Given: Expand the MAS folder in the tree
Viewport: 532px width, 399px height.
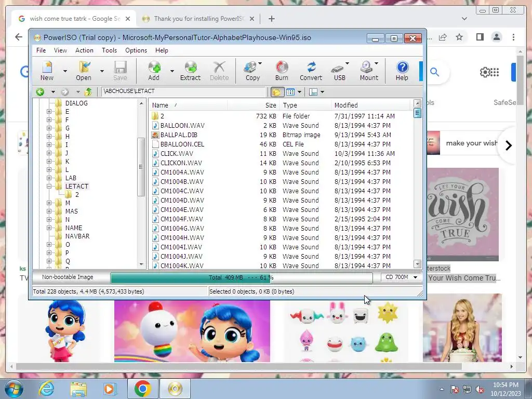Looking at the screenshot, I should 49,211.
